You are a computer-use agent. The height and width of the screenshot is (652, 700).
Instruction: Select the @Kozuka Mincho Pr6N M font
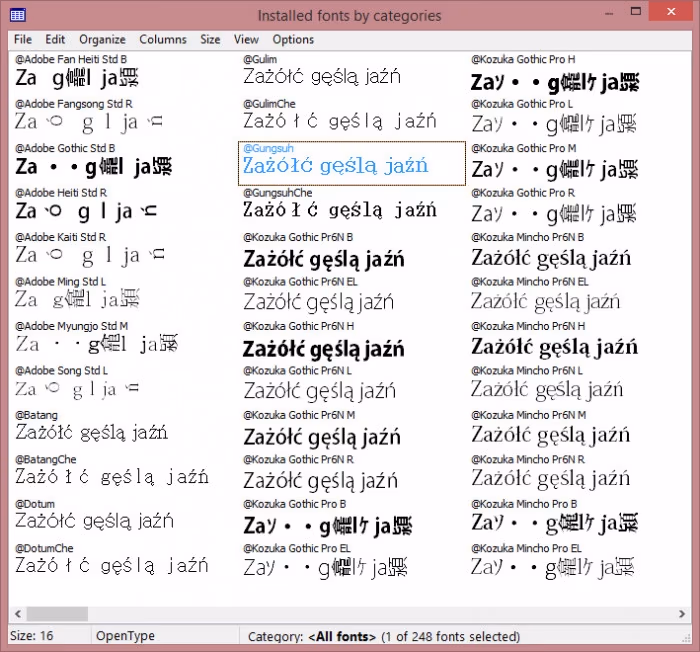tap(579, 429)
